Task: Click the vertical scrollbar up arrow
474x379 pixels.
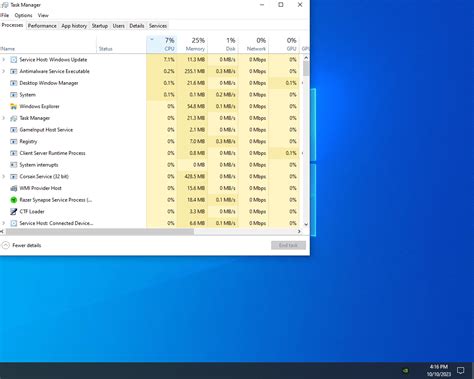Action: click(306, 58)
